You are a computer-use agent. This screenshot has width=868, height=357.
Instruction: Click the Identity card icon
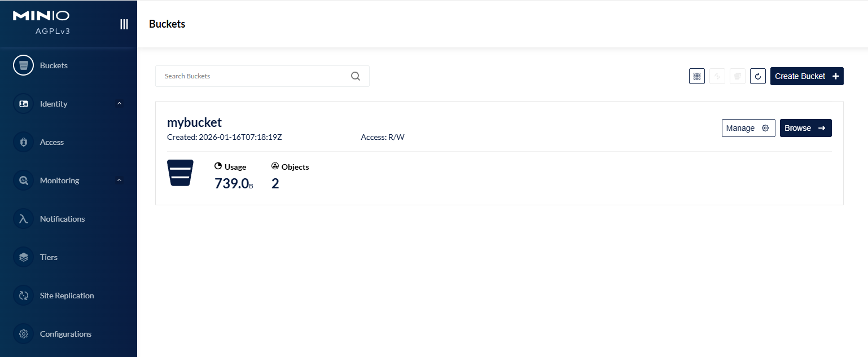(24, 104)
